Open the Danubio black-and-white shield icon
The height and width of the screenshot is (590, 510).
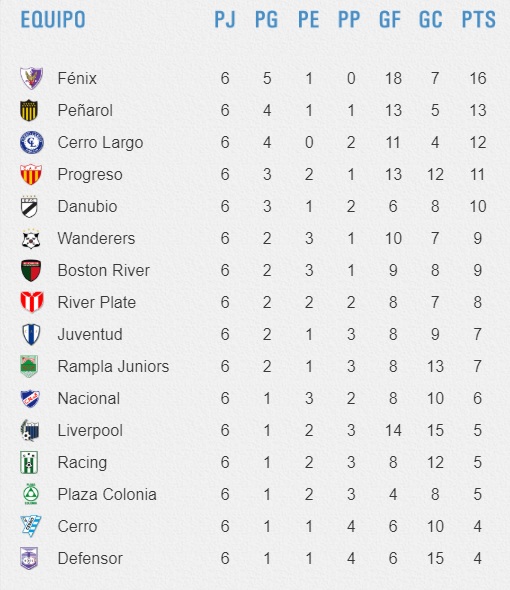[29, 207]
